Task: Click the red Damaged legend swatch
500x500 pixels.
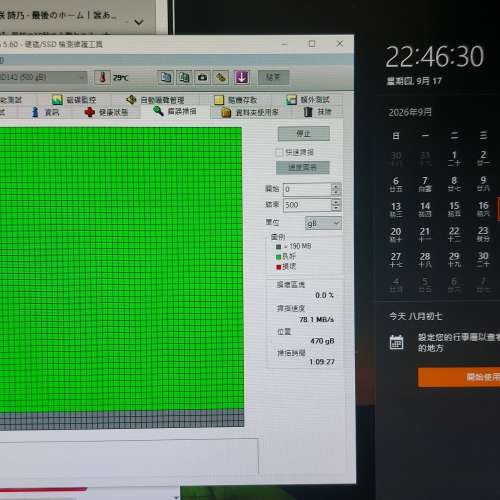Action: [279, 267]
